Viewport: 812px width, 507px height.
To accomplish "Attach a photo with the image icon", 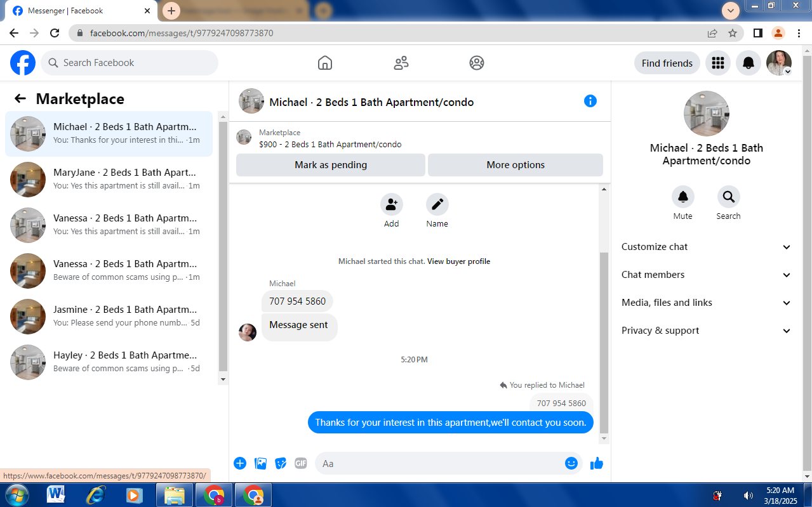I will tap(260, 463).
